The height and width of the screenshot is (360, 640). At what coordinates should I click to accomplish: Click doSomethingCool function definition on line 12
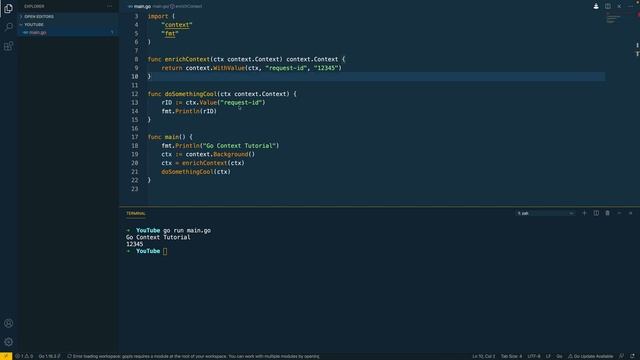pos(191,94)
